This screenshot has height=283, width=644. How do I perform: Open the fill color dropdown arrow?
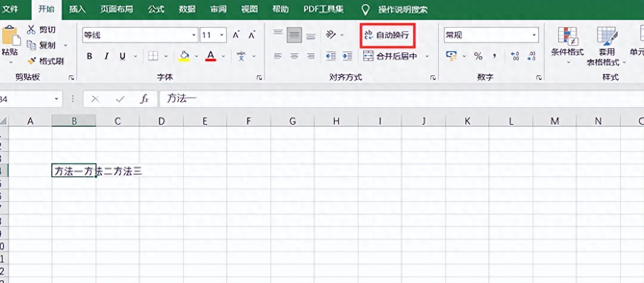(196, 57)
